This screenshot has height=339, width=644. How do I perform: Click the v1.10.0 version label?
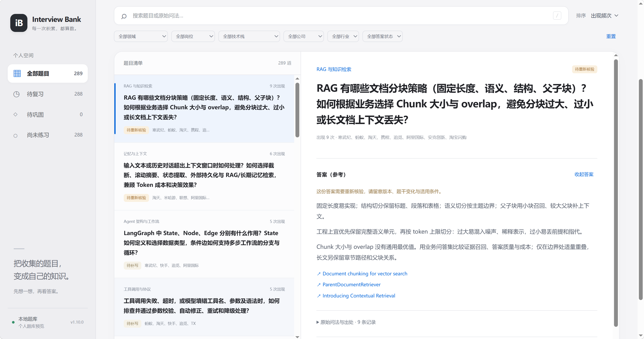tap(77, 322)
